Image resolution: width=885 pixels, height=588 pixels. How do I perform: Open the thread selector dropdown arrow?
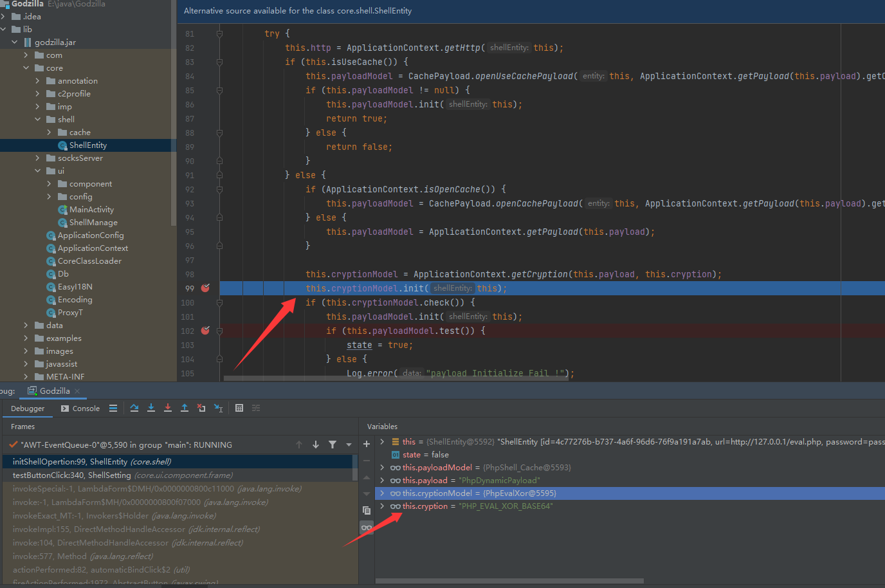pyautogui.click(x=349, y=445)
